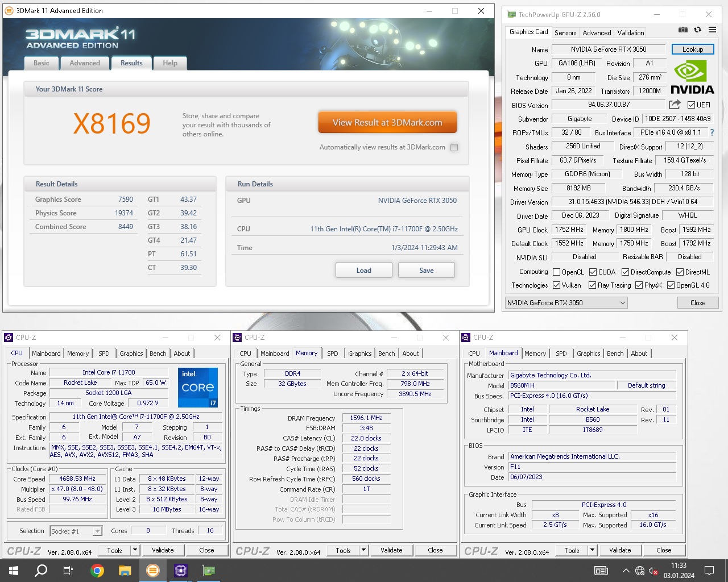The width and height of the screenshot is (728, 582).
Task: Switch to GPU-Z taskbar icon
Action: [x=209, y=571]
